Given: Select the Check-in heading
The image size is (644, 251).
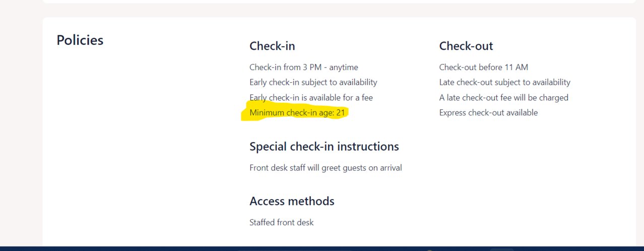Looking at the screenshot, I should pos(272,46).
